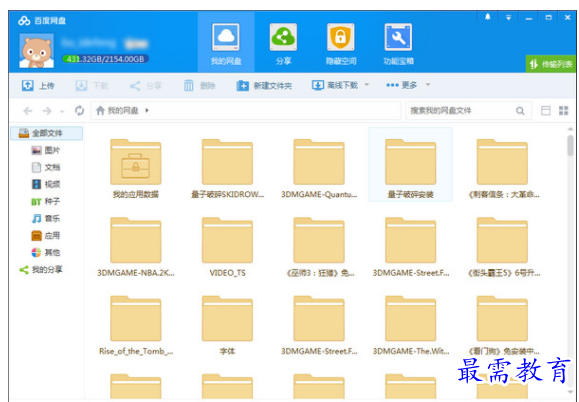Image resolution: width=579 pixels, height=402 pixels.
Task: Select the VIDEO_TS folder
Action: pos(227,247)
